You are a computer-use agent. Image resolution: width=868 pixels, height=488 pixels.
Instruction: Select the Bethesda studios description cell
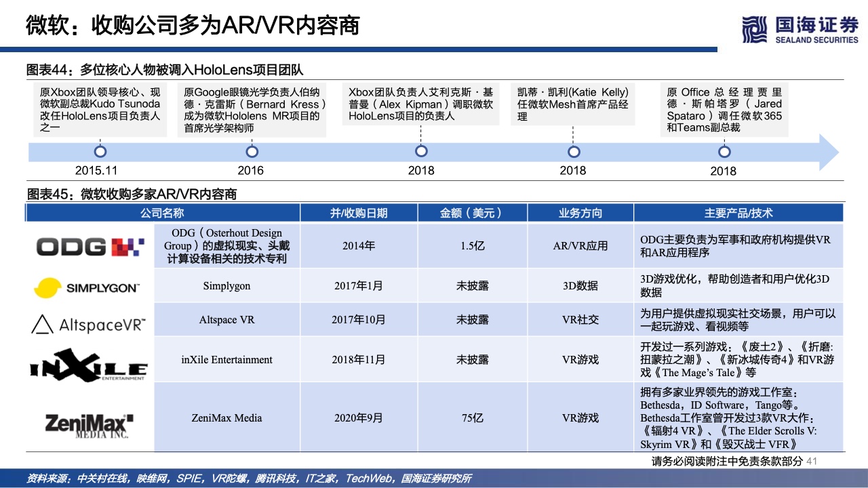click(738, 418)
